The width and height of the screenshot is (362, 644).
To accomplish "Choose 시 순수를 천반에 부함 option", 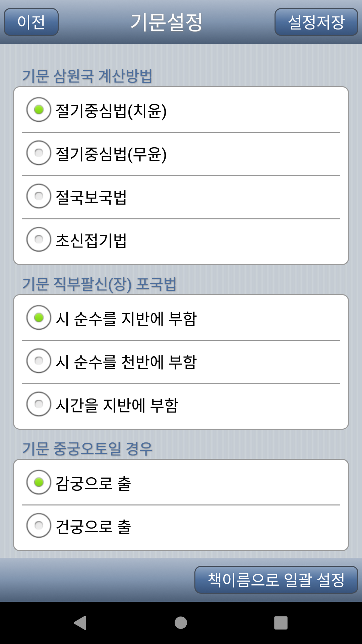I will point(39,361).
